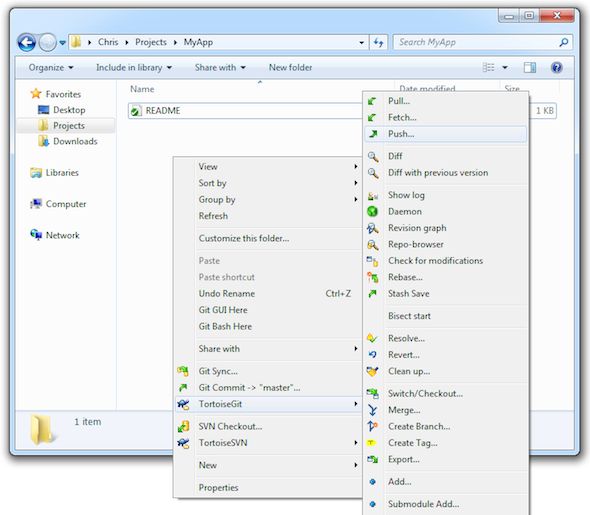Expand the context menu Share with arrow
This screenshot has height=515, width=590.
click(x=356, y=349)
